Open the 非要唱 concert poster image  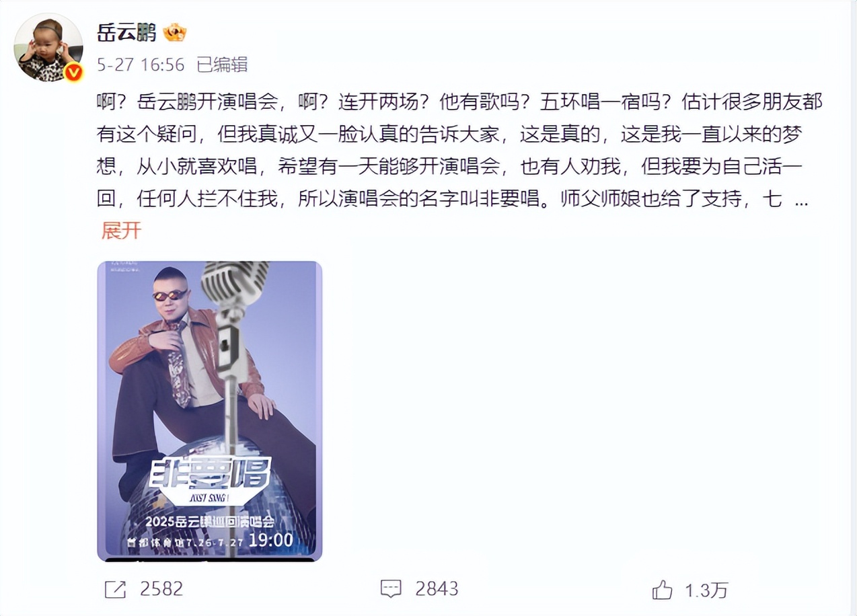point(210,411)
